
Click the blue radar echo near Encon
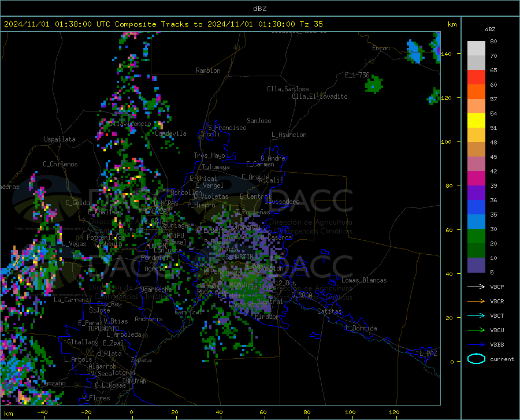tap(414, 51)
